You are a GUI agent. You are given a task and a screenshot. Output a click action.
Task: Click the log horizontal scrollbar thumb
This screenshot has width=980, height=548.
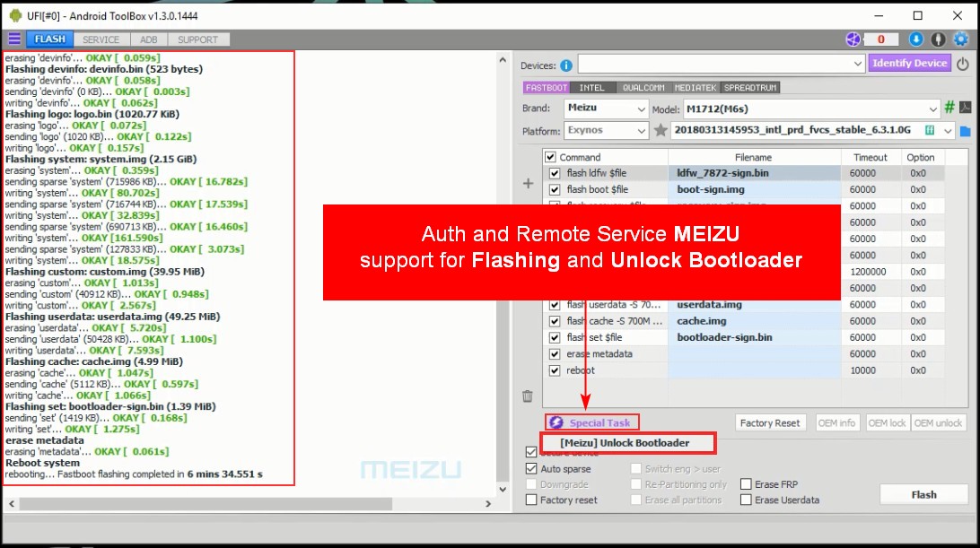(206, 504)
